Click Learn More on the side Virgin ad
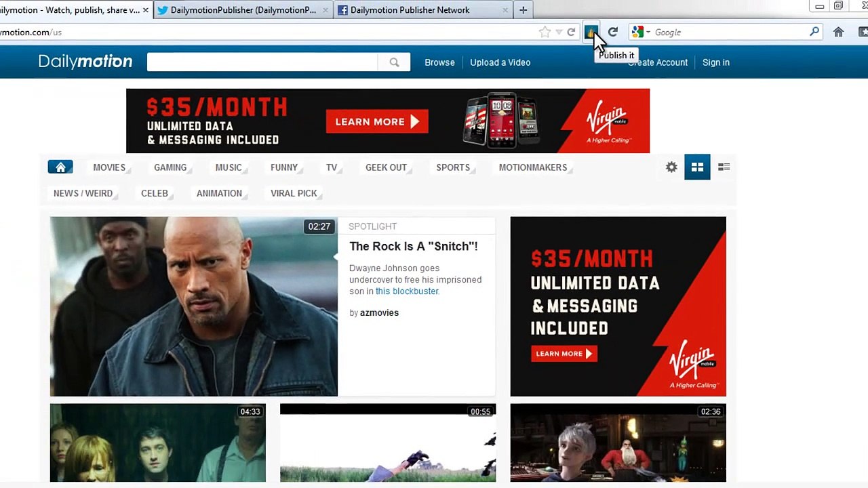The image size is (868, 488). 564,353
